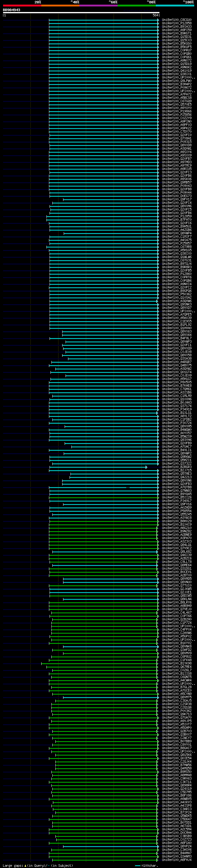Select hit UniRef100_Q7NN83
The image size is (197, 868).
click(176, 491)
